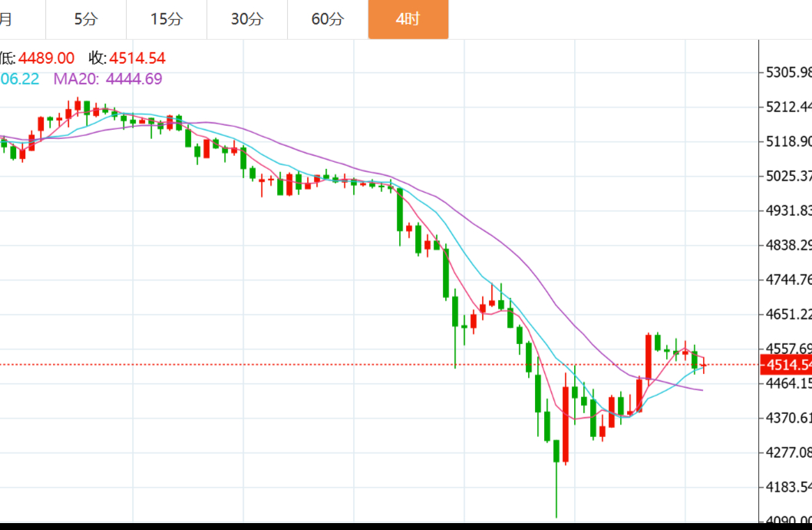Click the partially visible 月 tab
This screenshot has width=812, height=530.
[x=8, y=19]
